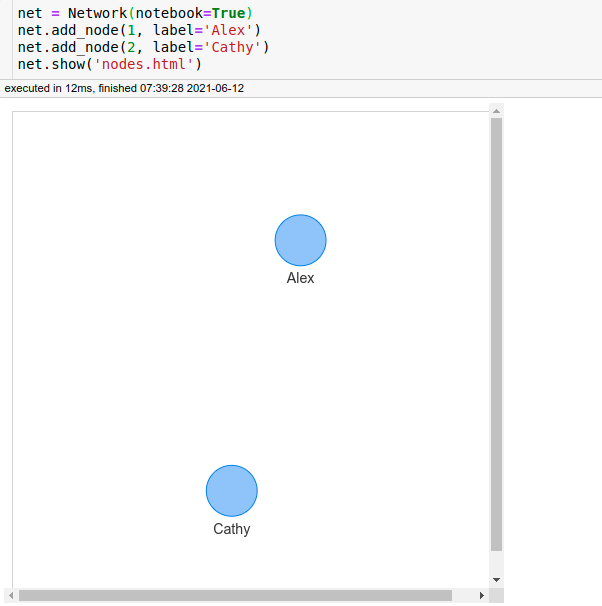Screen dimensions: 602x606
Task: Select the Alex node circle
Action: [301, 240]
